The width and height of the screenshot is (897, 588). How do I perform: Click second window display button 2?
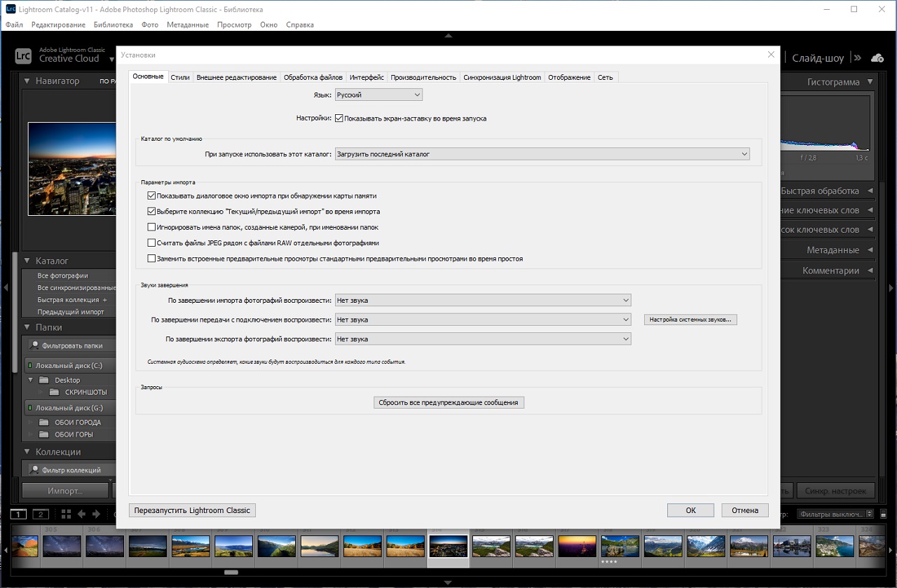[x=41, y=514]
